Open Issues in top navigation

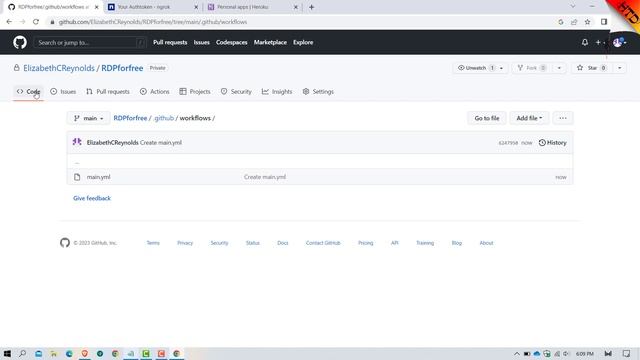tap(202, 42)
